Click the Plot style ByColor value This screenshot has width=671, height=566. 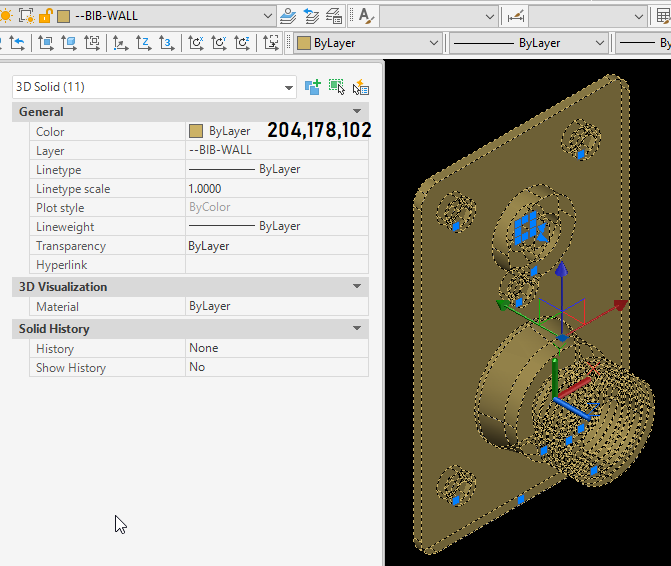pos(277,207)
